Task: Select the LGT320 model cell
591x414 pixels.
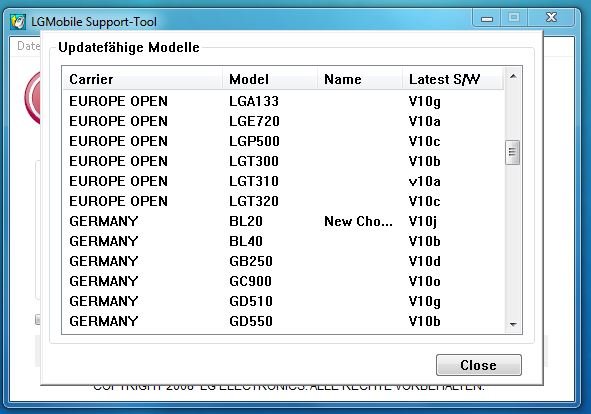Action: (x=254, y=201)
